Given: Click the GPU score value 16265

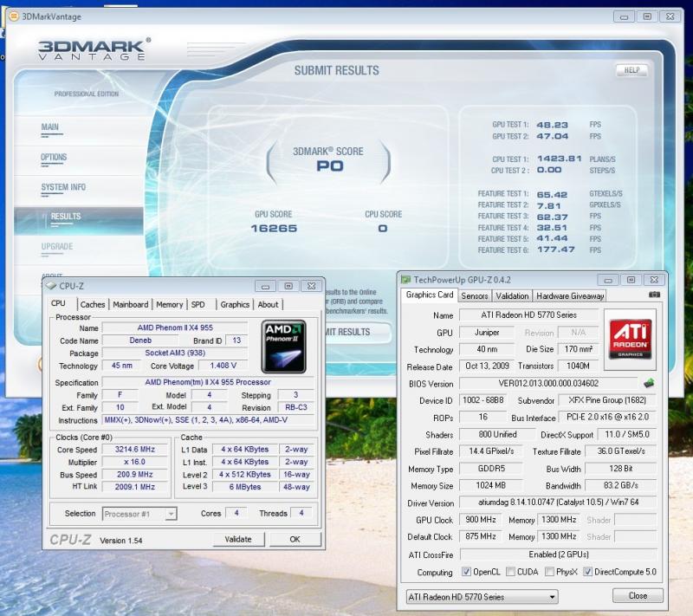Looking at the screenshot, I should 274,229.
